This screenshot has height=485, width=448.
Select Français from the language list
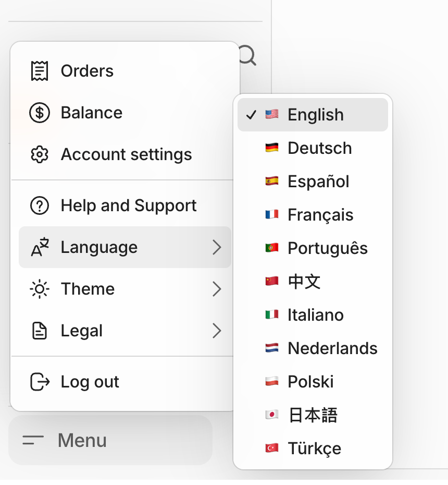click(320, 215)
